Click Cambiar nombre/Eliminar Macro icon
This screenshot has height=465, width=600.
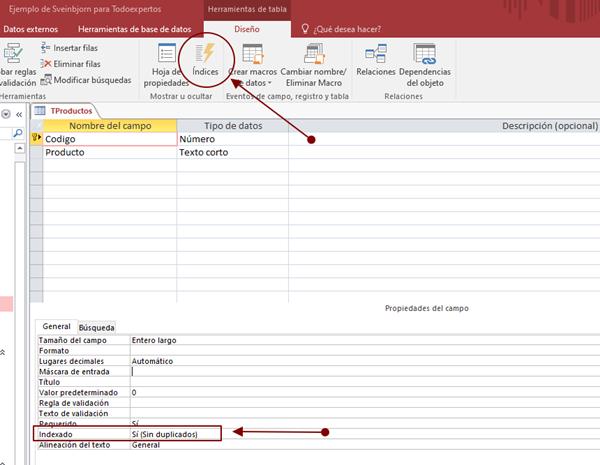(313, 62)
